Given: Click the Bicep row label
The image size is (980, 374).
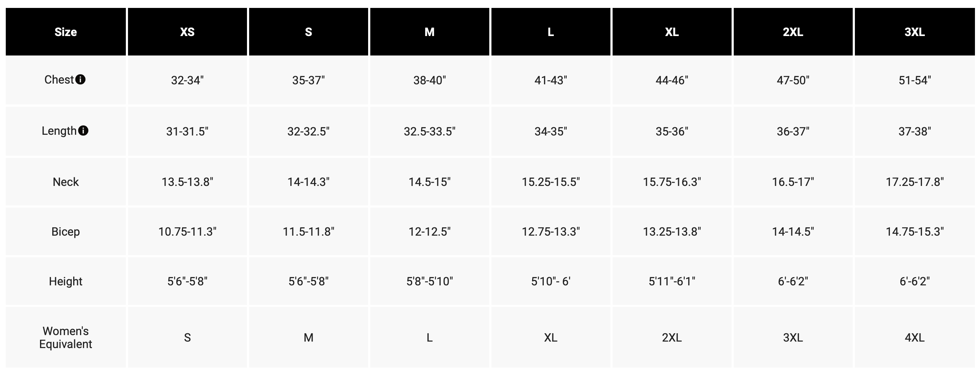Looking at the screenshot, I should [66, 231].
